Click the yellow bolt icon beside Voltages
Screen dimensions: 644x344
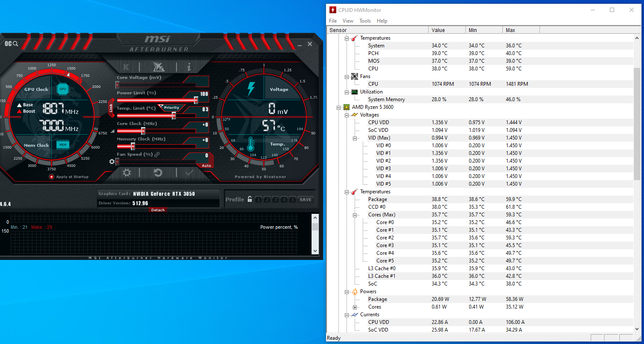tap(355, 115)
